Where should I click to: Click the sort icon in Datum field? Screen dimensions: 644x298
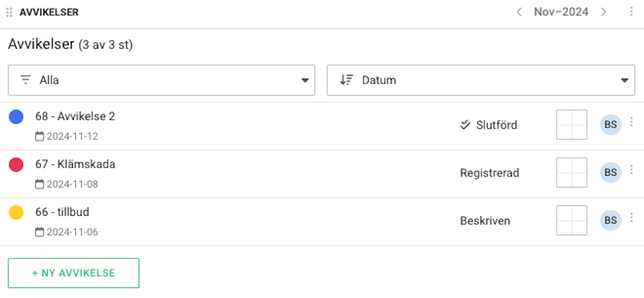click(346, 80)
